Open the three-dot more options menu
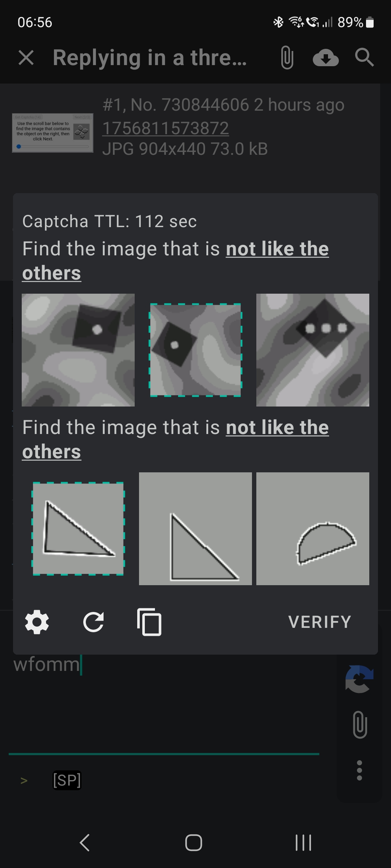Image resolution: width=391 pixels, height=868 pixels. [x=360, y=770]
